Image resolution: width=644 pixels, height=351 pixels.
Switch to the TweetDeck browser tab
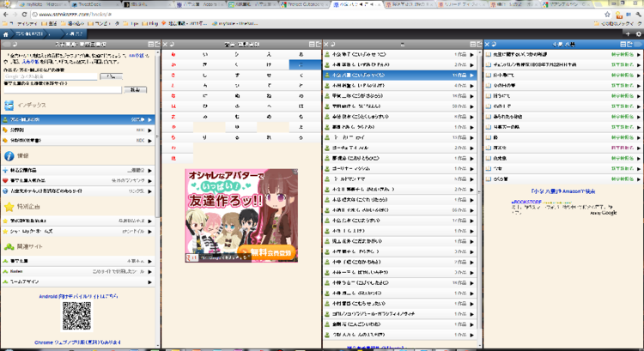(94, 4)
